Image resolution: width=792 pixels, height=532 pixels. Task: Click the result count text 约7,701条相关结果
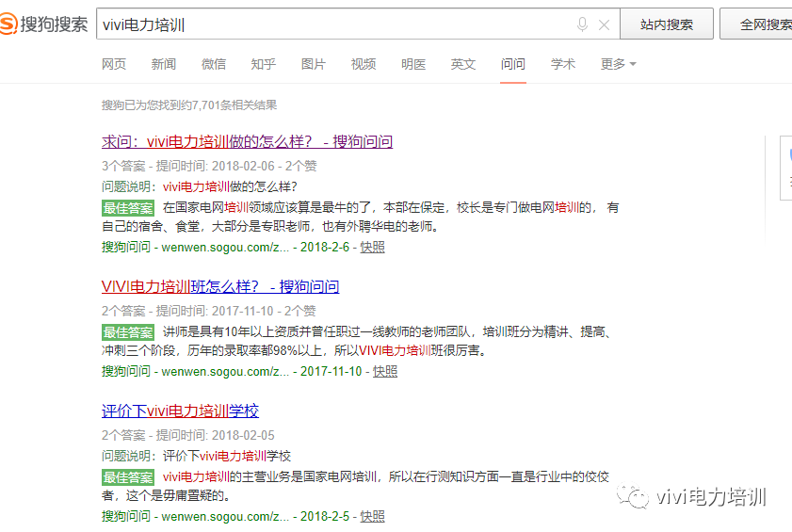tap(229, 105)
